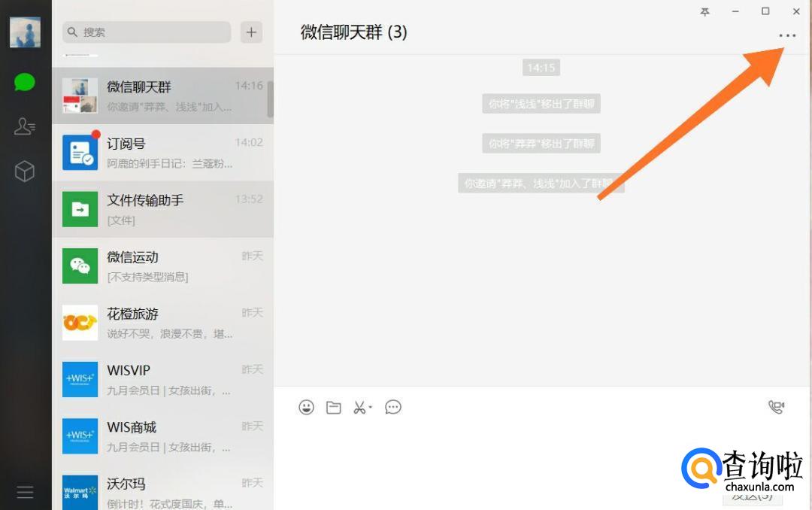Switch to the Chats tab icon
The height and width of the screenshot is (510, 812).
tap(24, 82)
